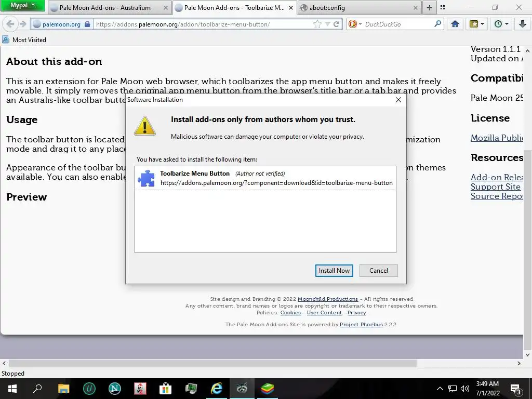Open the Mypal application menu button
Image resolution: width=532 pixels, height=399 pixels.
pos(22,5)
